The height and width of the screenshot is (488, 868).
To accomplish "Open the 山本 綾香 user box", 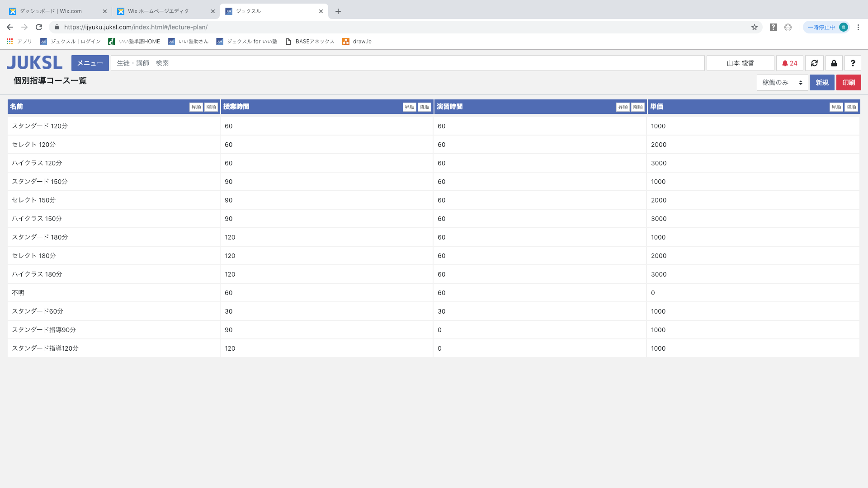I will (x=741, y=63).
